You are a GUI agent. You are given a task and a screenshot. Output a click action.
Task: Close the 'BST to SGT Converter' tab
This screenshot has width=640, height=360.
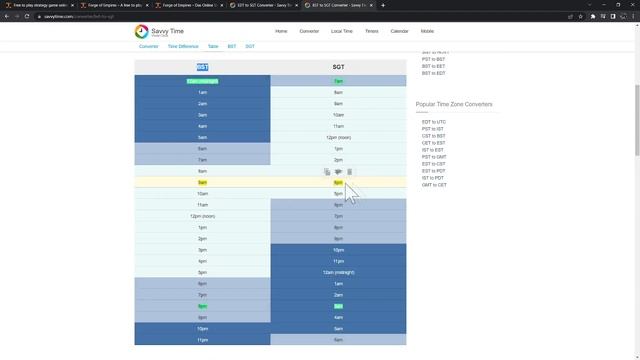click(x=371, y=5)
